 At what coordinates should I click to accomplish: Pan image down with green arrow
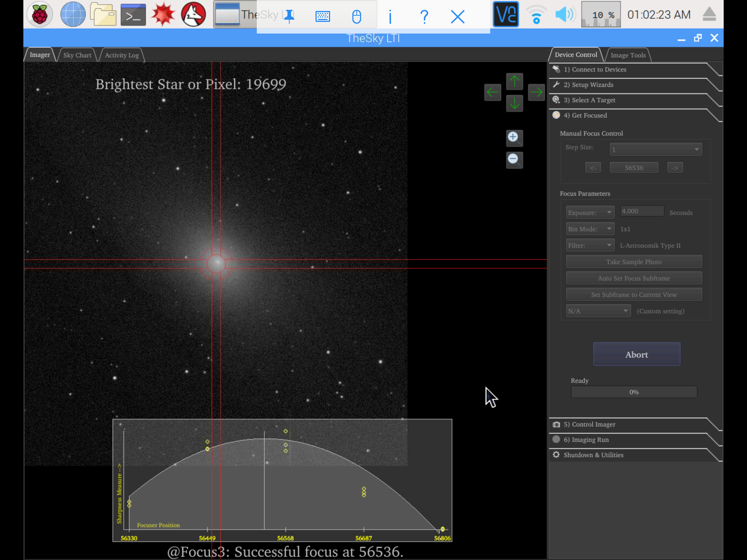click(x=515, y=104)
